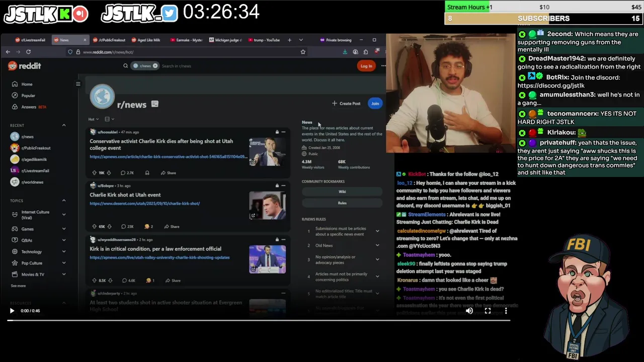The height and width of the screenshot is (362, 644).
Task: Share the Kirk dies post
Action: (169, 172)
